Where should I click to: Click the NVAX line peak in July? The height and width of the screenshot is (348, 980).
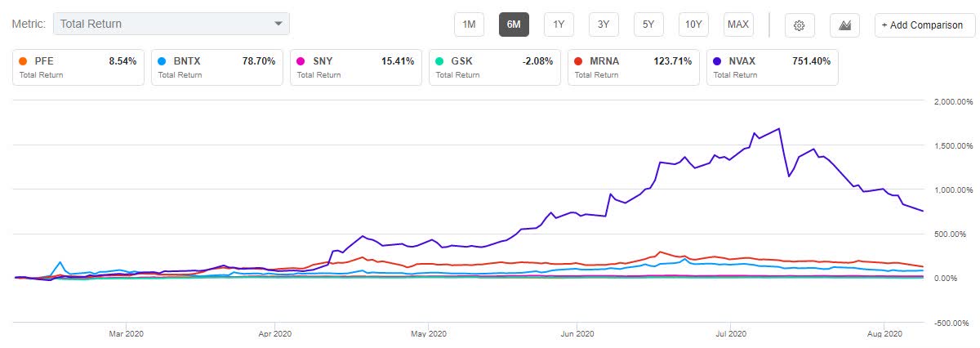coord(780,129)
